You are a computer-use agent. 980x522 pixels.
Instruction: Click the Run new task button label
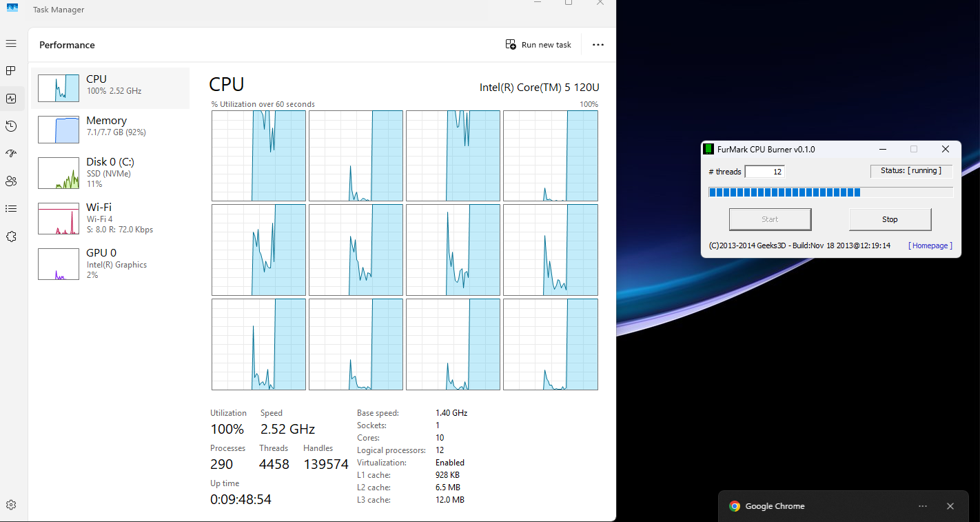coord(547,45)
